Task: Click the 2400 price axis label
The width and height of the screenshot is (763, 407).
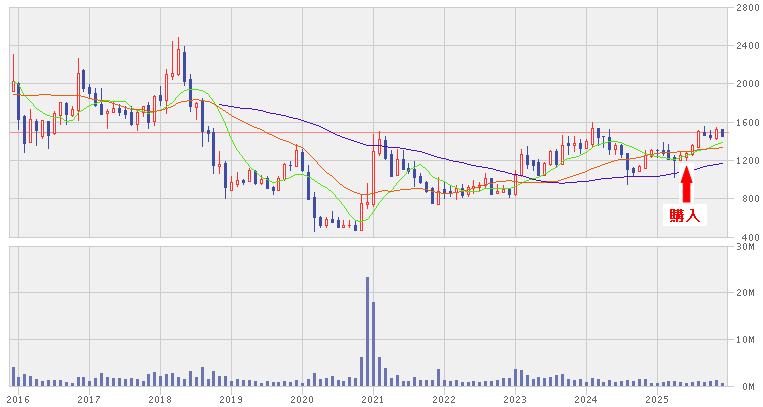Action: 744,46
